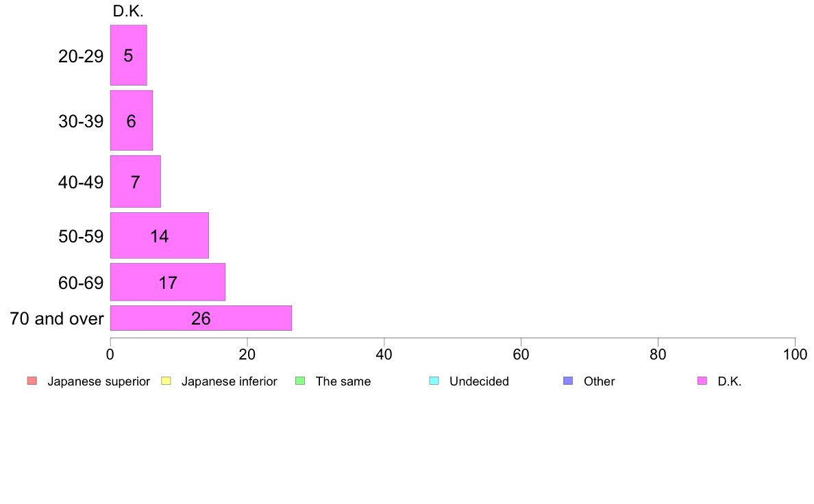This screenshot has width=814, height=504.
Task: Click the cyan Undecided legend swatch
Action: point(433,381)
